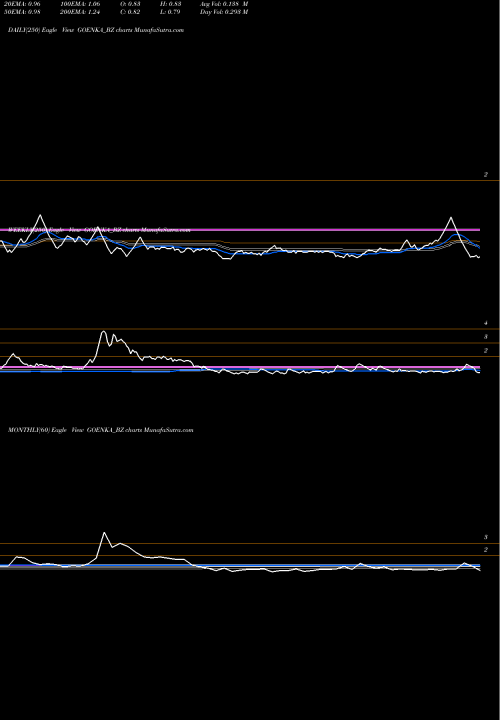Click the 200EMA: 1.24 value
This screenshot has height=720, width=500.
pyautogui.click(x=79, y=12)
